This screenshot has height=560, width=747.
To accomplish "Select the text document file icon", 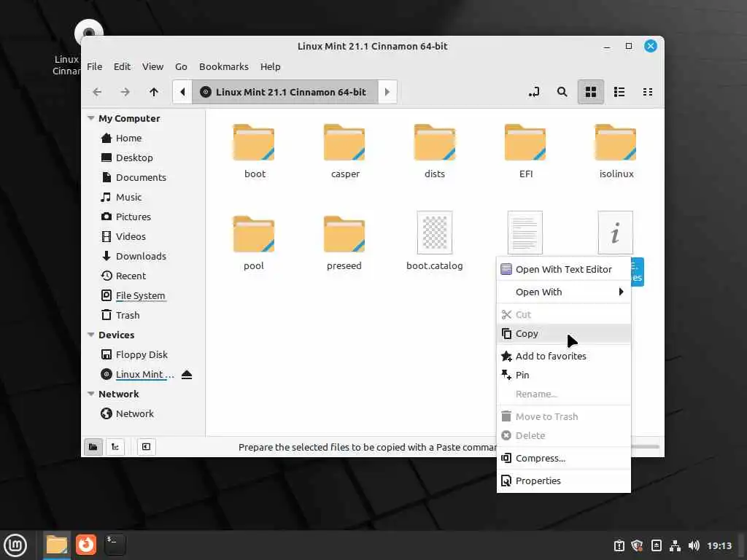I will (x=525, y=233).
